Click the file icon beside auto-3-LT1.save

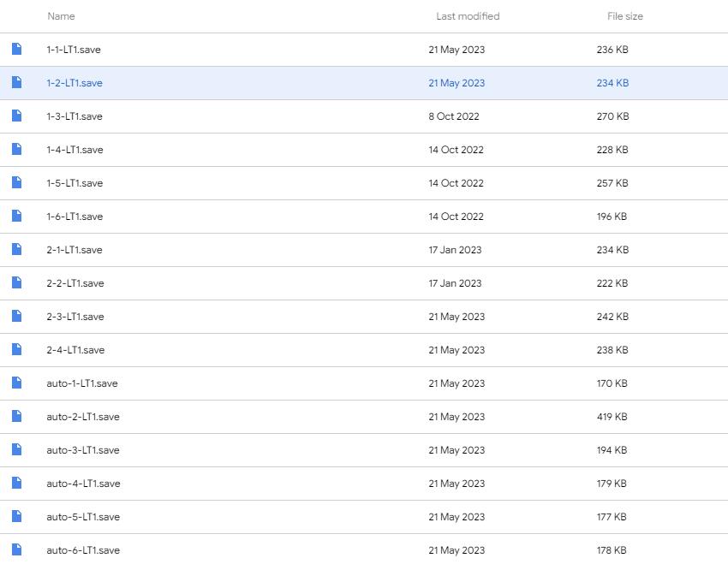(x=16, y=450)
